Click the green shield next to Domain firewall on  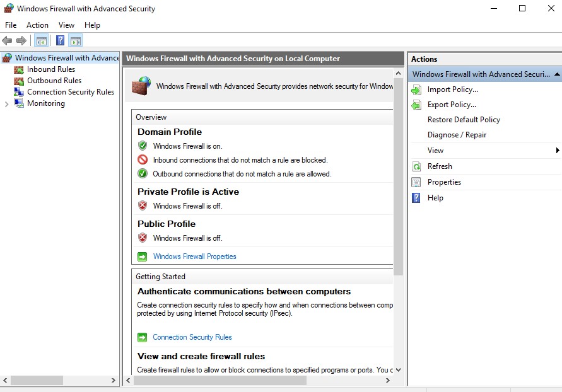tap(143, 146)
